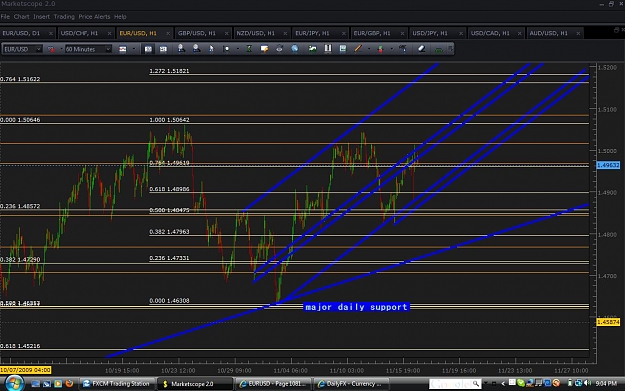The height and width of the screenshot is (391, 625).
Task: Click the save template icon
Action: pos(343,49)
